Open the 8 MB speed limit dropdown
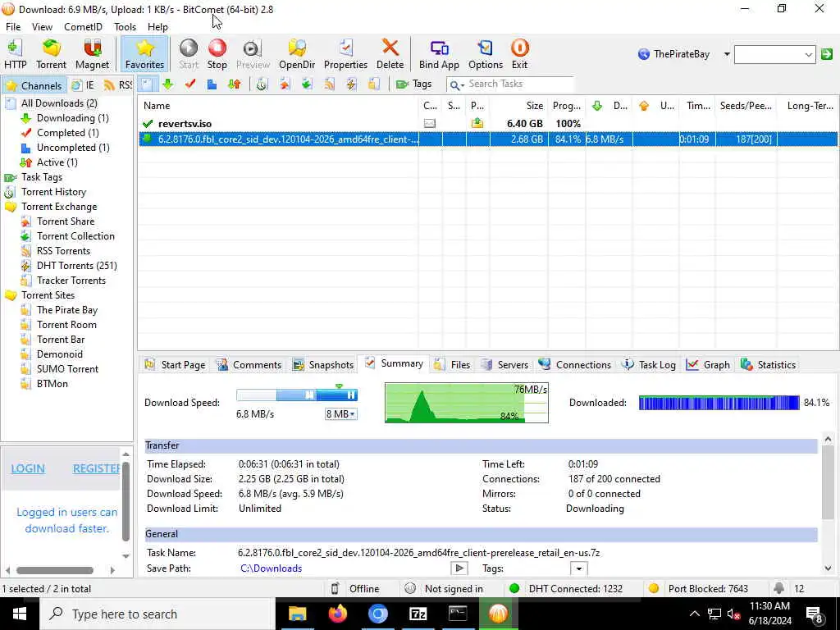Screen dimensions: 840x630 pyautogui.click(x=341, y=414)
